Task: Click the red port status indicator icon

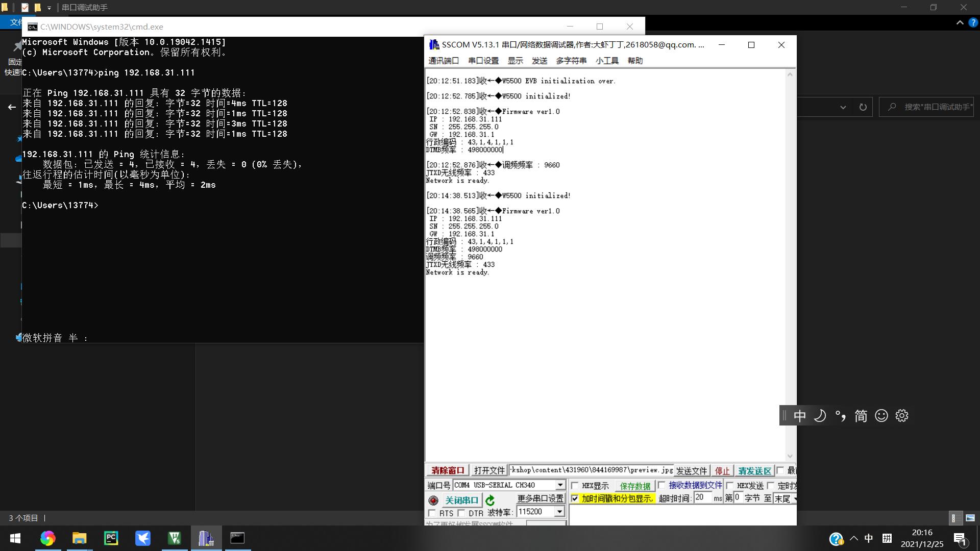Action: click(x=433, y=500)
